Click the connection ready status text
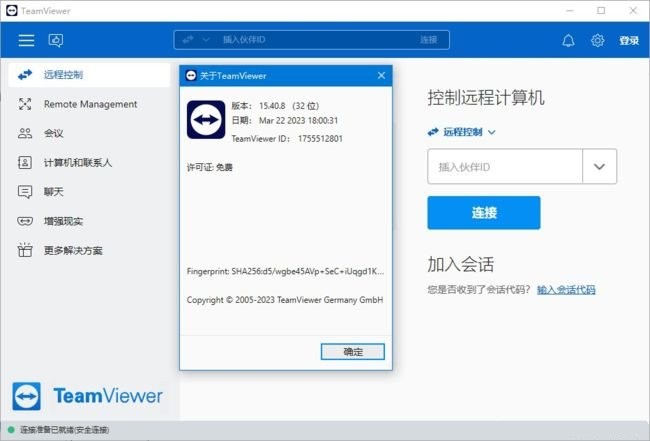The width and height of the screenshot is (650, 441). coord(65,430)
